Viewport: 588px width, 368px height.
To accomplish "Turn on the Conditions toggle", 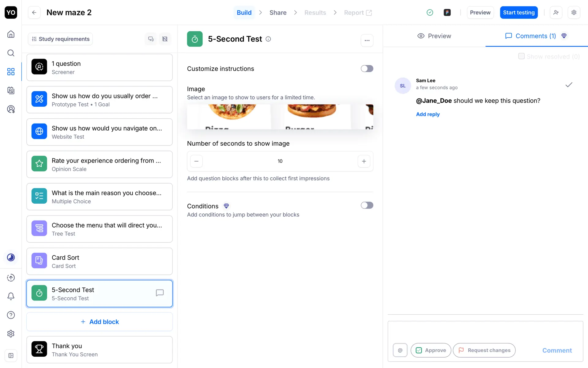I will (367, 205).
